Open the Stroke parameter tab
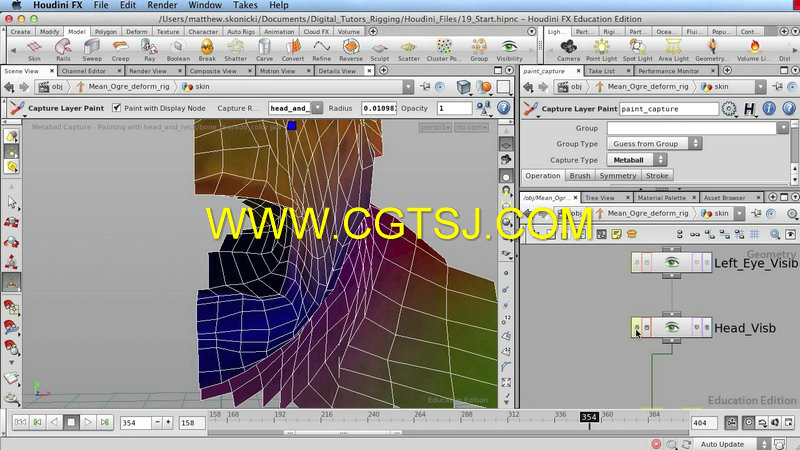 point(657,176)
